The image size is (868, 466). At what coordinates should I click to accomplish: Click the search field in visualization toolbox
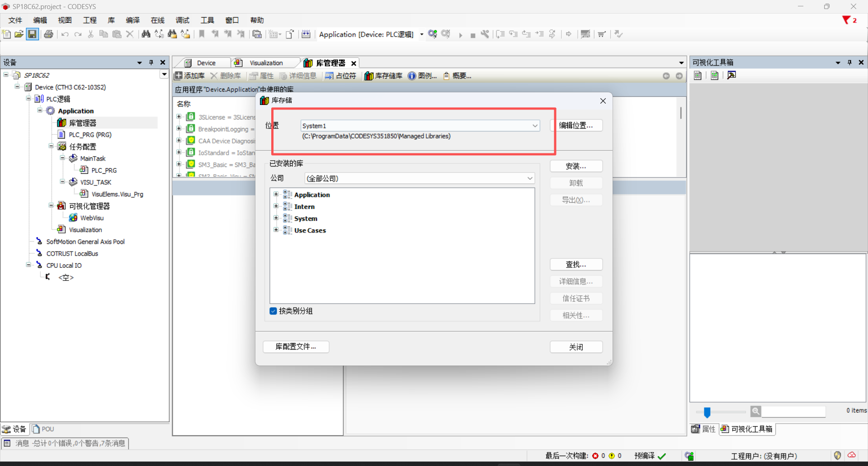pos(793,411)
